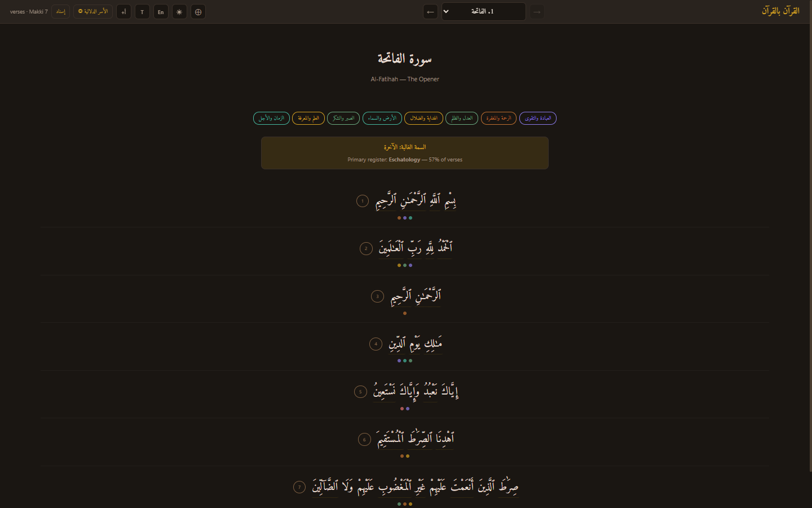Switch theme using the sun icon
Screen dimensions: 812x508
(x=179, y=11)
